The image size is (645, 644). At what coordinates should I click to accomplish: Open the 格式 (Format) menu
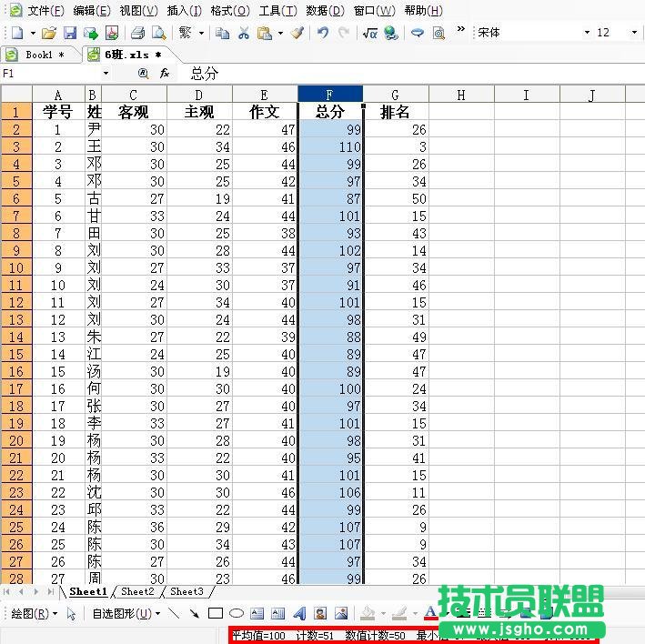pos(229,11)
